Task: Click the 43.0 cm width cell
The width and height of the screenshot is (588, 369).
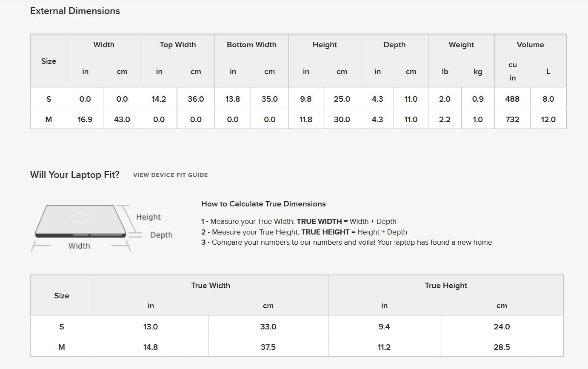Action: [122, 120]
